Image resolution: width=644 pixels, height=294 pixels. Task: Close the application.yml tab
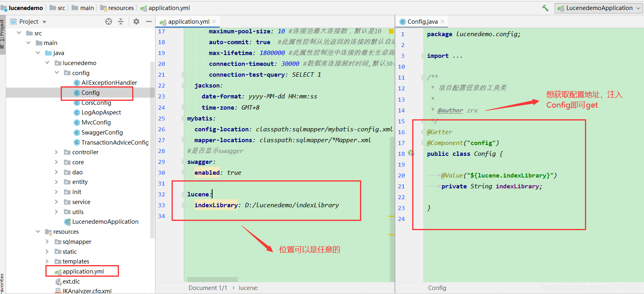coord(214,22)
